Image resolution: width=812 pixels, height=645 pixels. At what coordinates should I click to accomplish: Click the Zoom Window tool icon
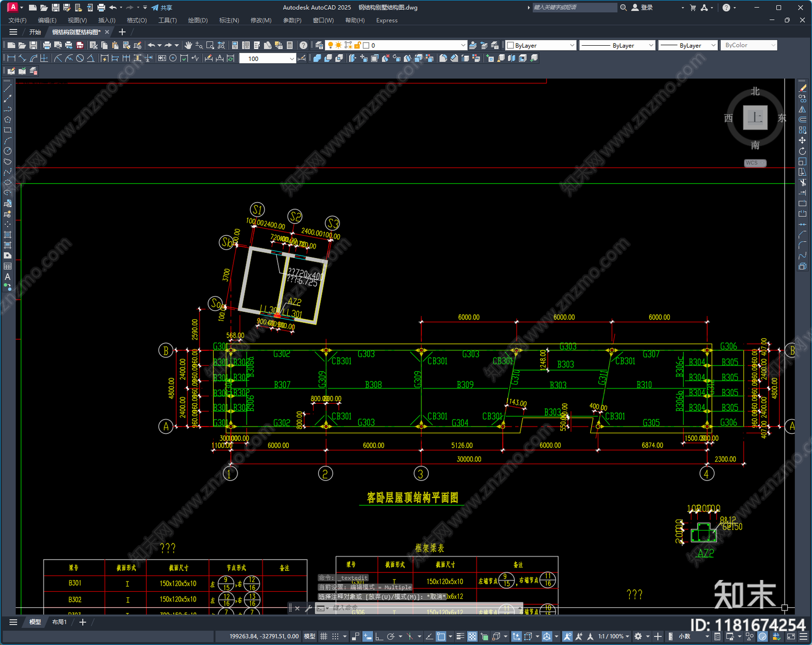coord(210,45)
